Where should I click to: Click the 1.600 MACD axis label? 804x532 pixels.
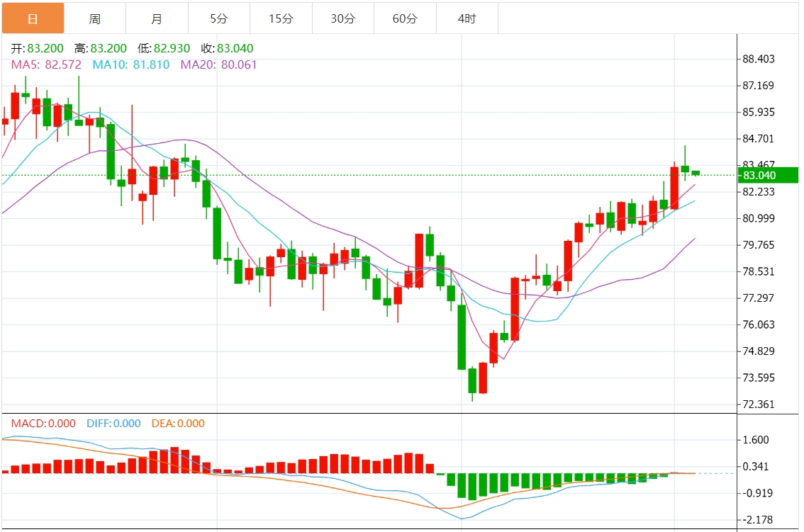pos(756,440)
